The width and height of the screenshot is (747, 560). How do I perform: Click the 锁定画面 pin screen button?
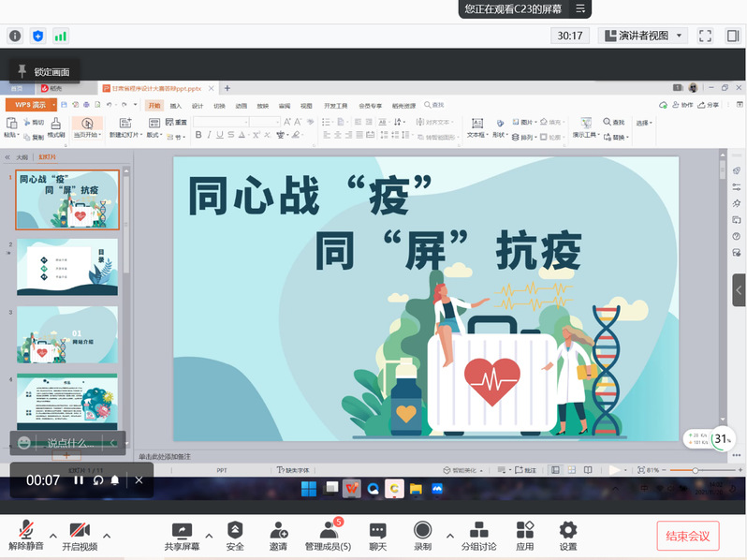(x=41, y=72)
